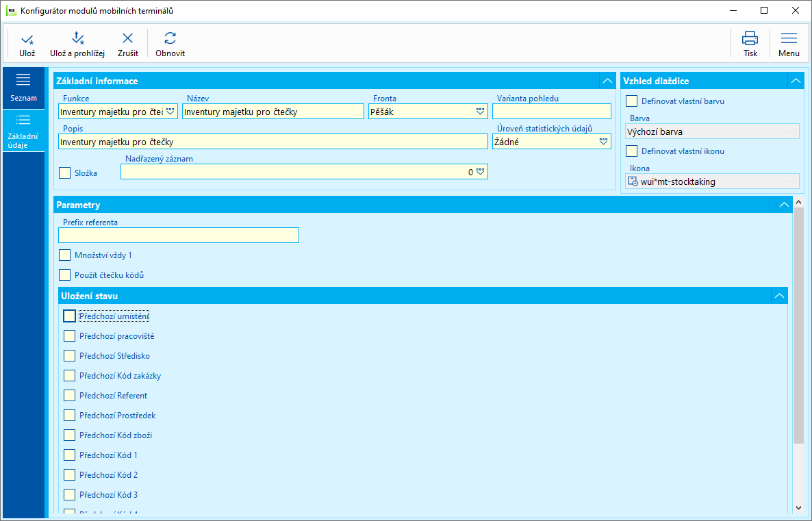Click the Prefix referenta input field
Viewport: 812px width, 521px height.
(179, 235)
